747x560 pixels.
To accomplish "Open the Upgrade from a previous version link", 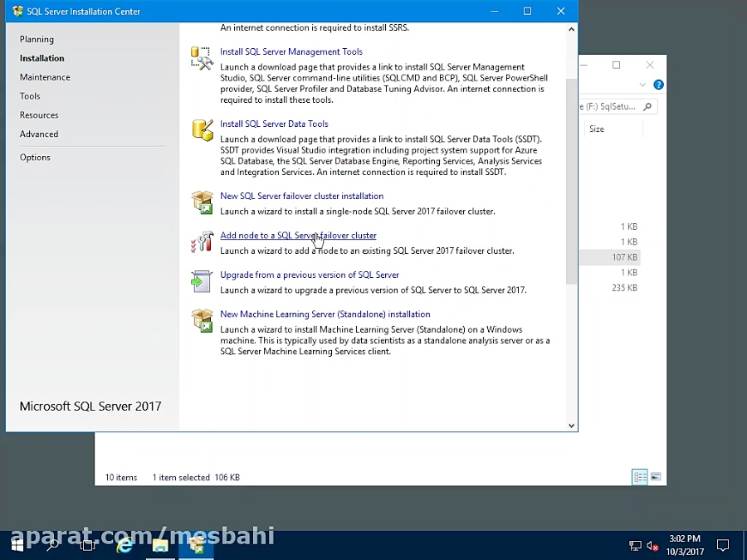I will pos(309,275).
